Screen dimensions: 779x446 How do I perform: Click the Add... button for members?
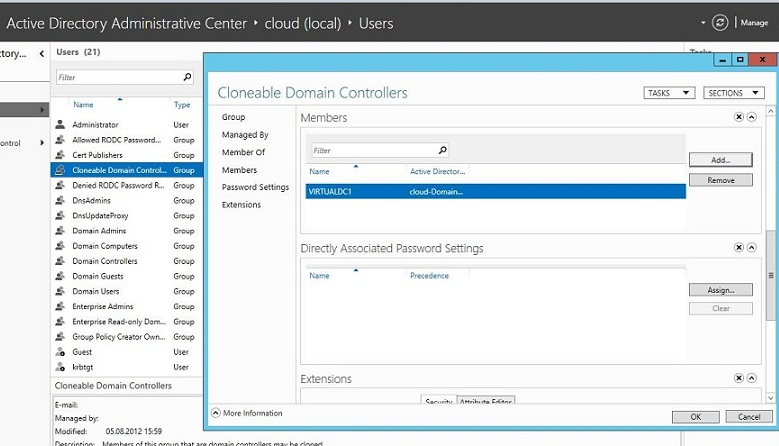pyautogui.click(x=720, y=160)
